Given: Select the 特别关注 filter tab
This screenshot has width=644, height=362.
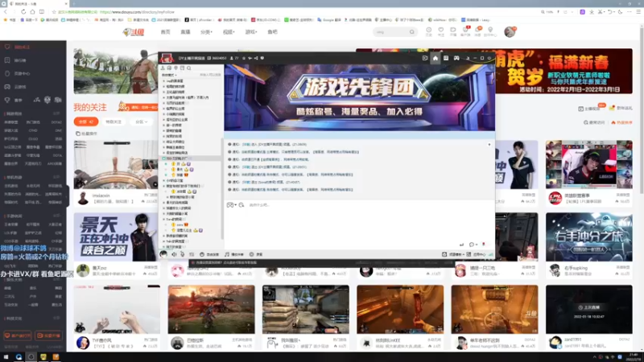Looking at the screenshot, I should [x=114, y=122].
